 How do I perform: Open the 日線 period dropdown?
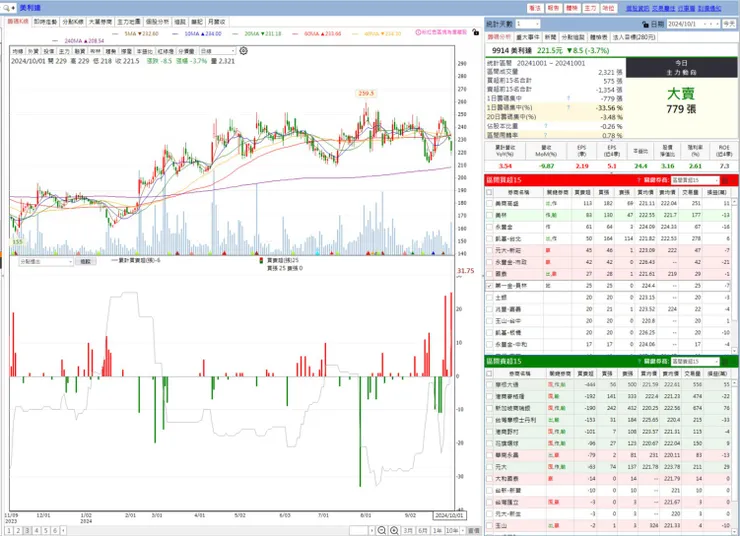(218, 51)
